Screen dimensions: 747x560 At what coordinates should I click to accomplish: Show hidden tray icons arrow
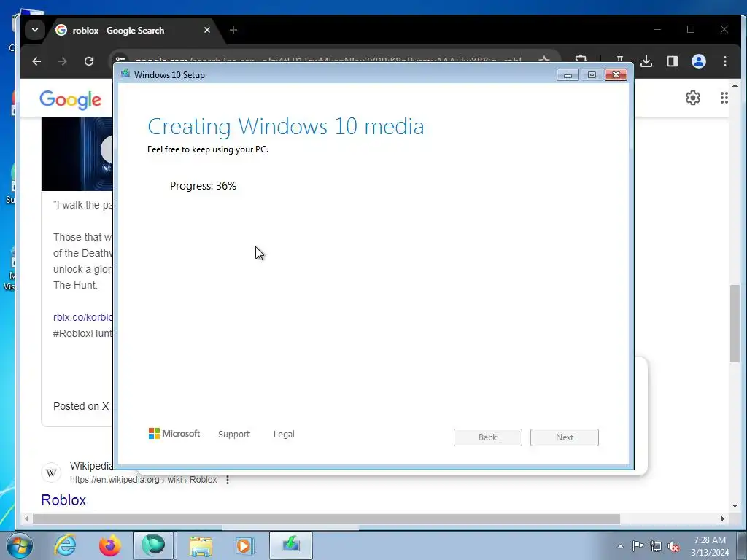click(620, 546)
